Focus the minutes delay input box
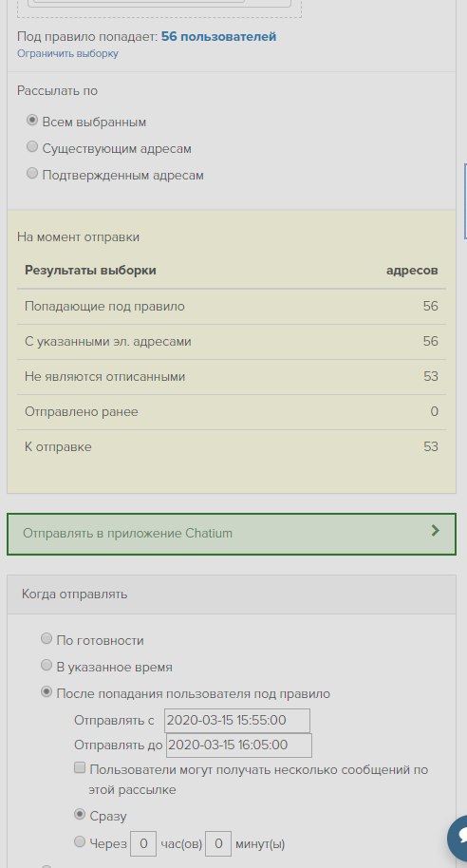Image resolution: width=467 pixels, height=868 pixels. pyautogui.click(x=218, y=843)
